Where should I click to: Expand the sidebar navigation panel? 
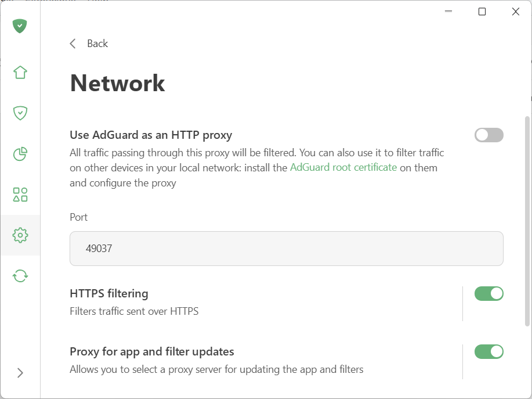point(21,372)
